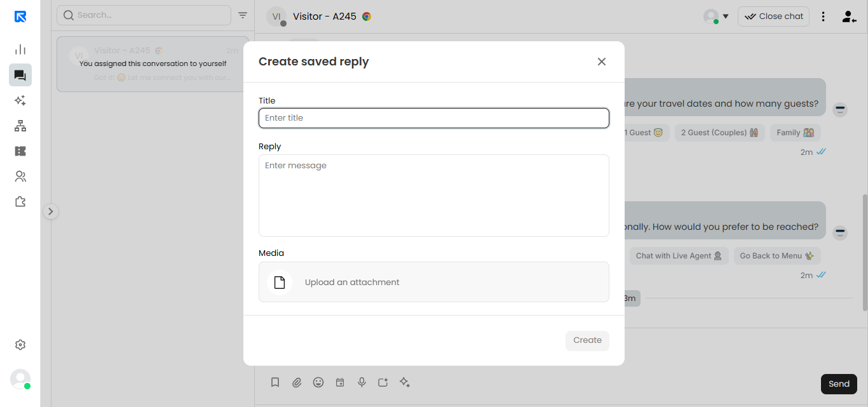Focus the Enter title input field

(434, 118)
